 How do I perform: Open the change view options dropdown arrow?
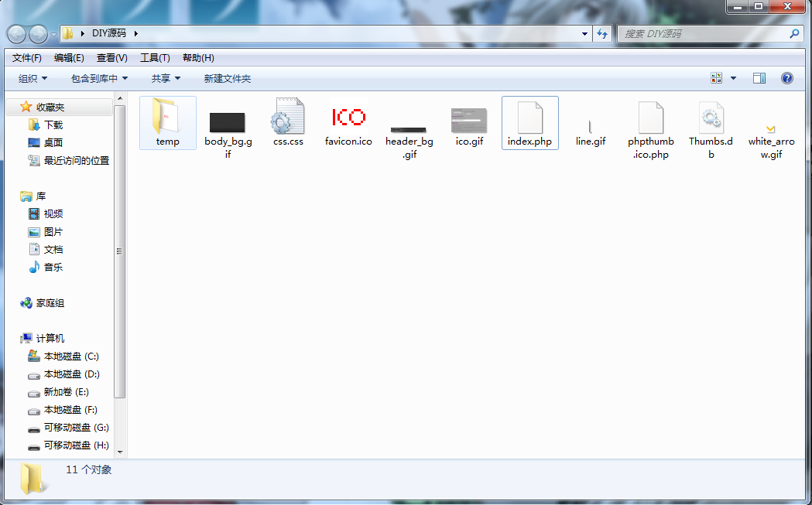[733, 78]
